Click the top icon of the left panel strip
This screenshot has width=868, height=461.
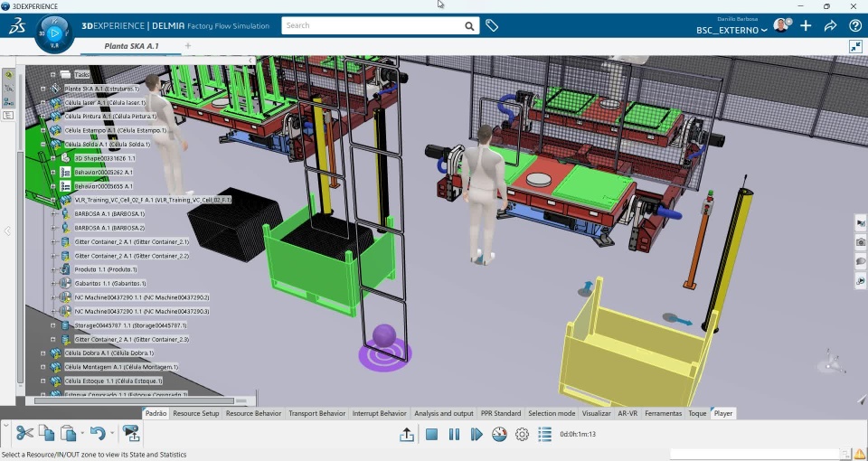tap(9, 75)
